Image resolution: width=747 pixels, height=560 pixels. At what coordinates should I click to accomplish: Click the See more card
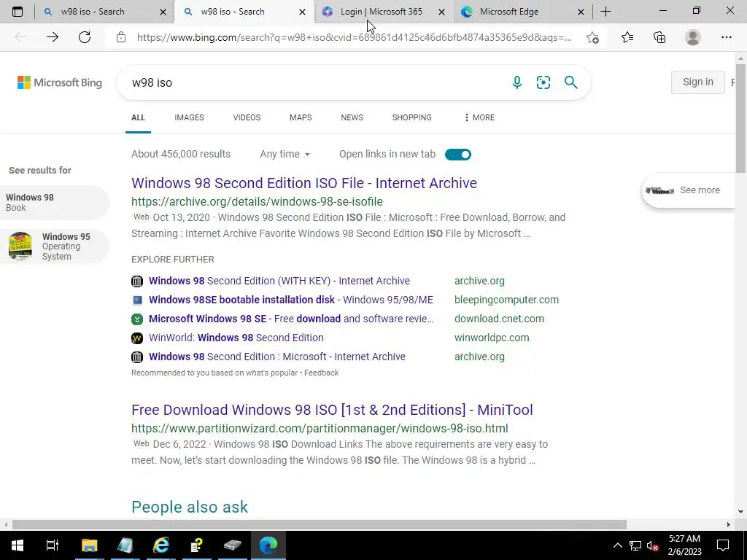click(689, 190)
